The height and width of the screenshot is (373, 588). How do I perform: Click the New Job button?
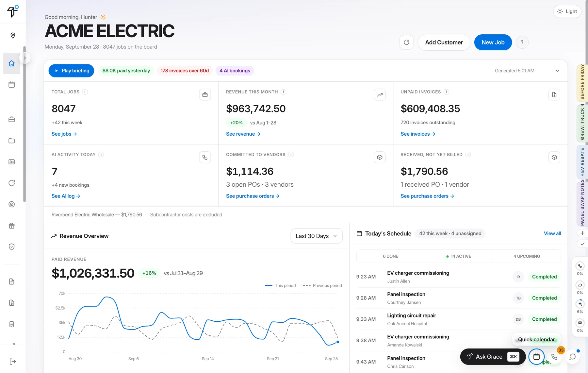pos(493,42)
